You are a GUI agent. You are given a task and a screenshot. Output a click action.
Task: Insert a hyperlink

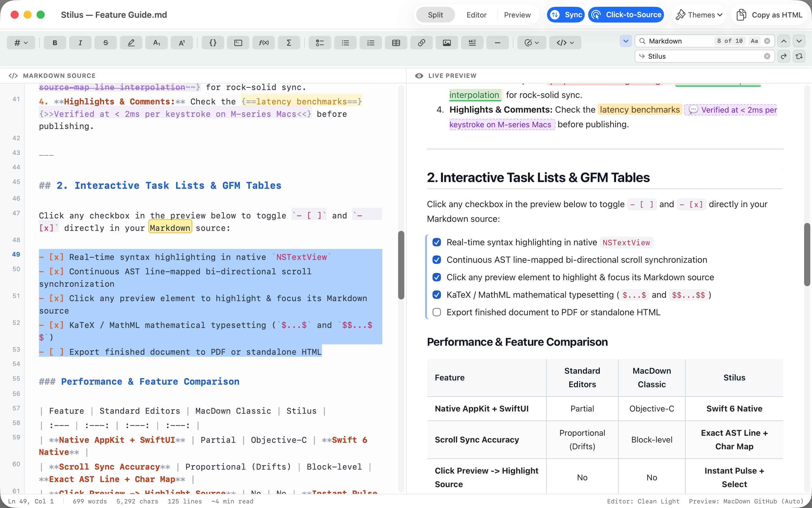[422, 43]
